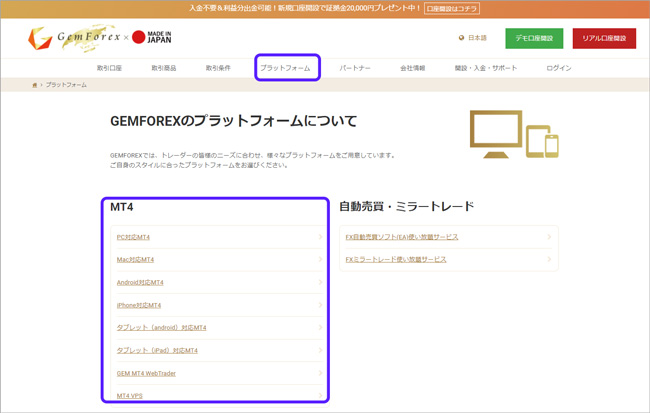The height and width of the screenshot is (413, 650).
Task: Open the タブレット (android) 対応MT4 link
Action: point(161,328)
